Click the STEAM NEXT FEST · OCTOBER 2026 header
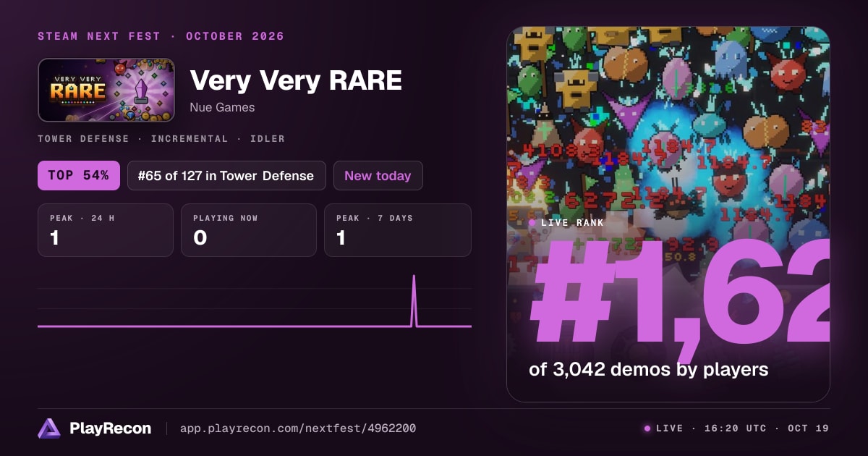 pyautogui.click(x=161, y=36)
